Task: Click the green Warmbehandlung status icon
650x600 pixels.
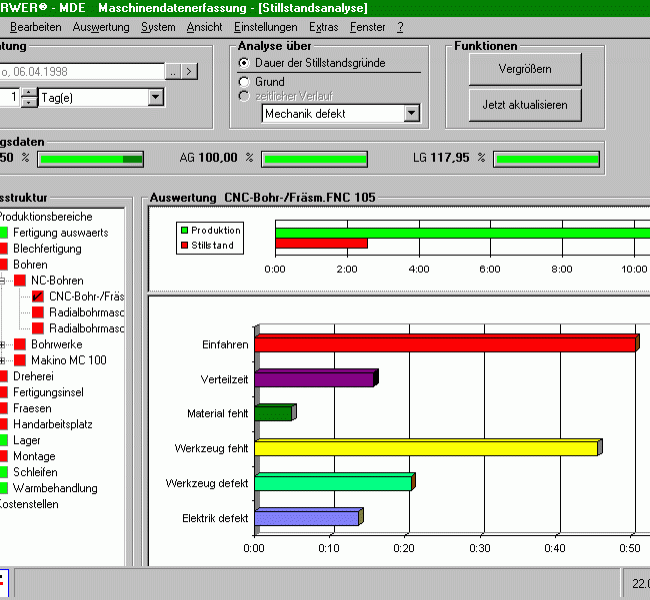Action: pyautogui.click(x=3, y=488)
